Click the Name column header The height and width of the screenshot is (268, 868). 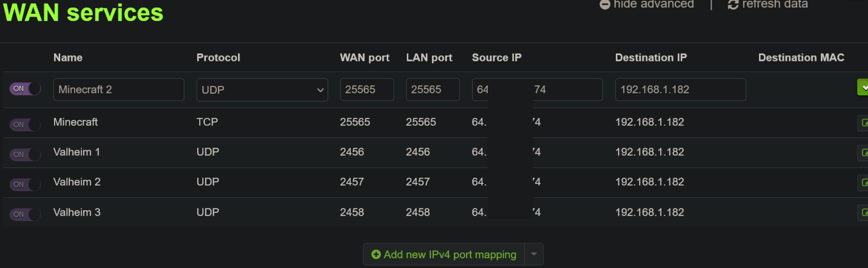click(68, 57)
